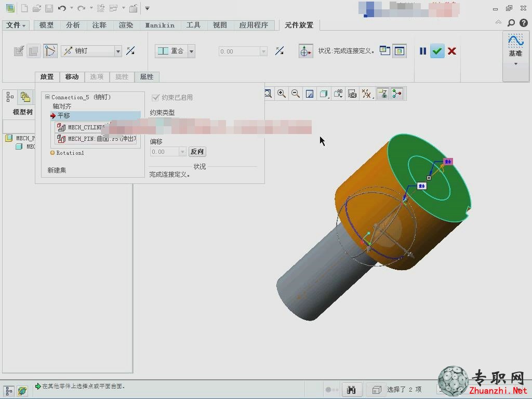Open help with the question mark icon
This screenshot has height=399, width=532.
pos(524,23)
